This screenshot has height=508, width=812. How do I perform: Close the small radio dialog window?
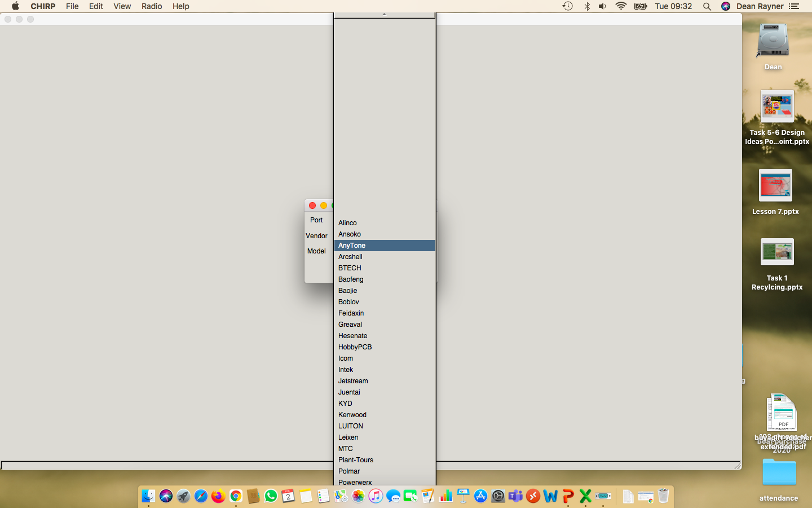coord(312,205)
